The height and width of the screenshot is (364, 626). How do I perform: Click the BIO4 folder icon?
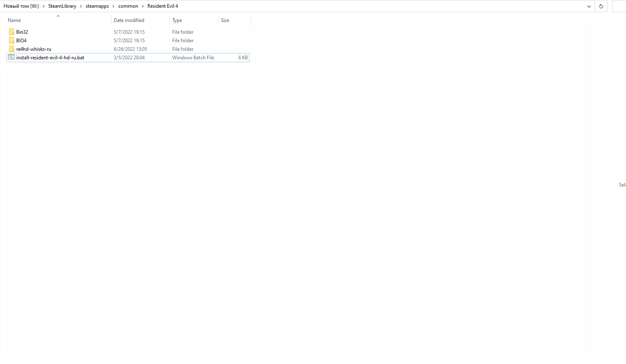pyautogui.click(x=11, y=40)
